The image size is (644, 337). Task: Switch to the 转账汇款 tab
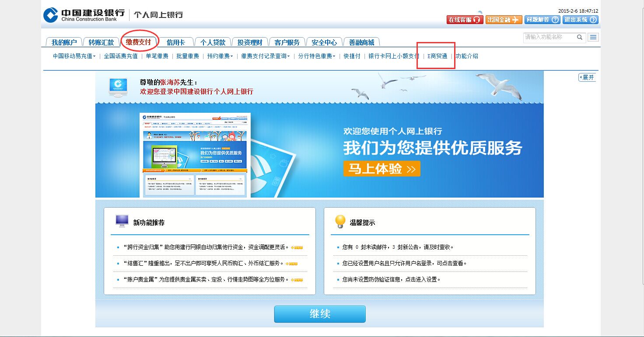101,42
